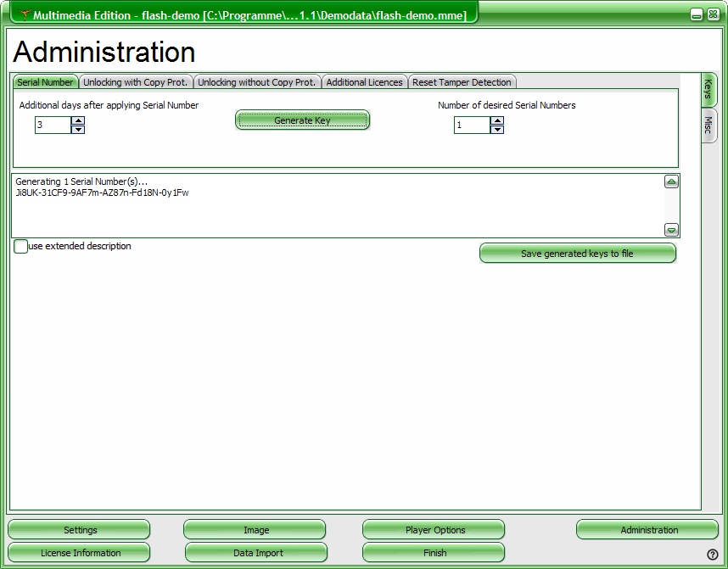Open the Player Options section
The width and height of the screenshot is (728, 569).
(x=434, y=530)
